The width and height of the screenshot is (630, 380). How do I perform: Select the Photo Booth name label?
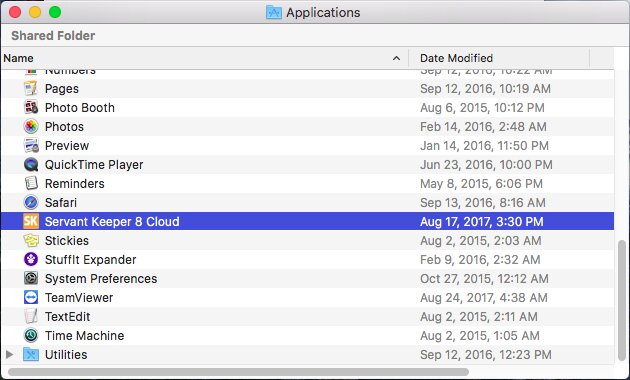point(80,108)
